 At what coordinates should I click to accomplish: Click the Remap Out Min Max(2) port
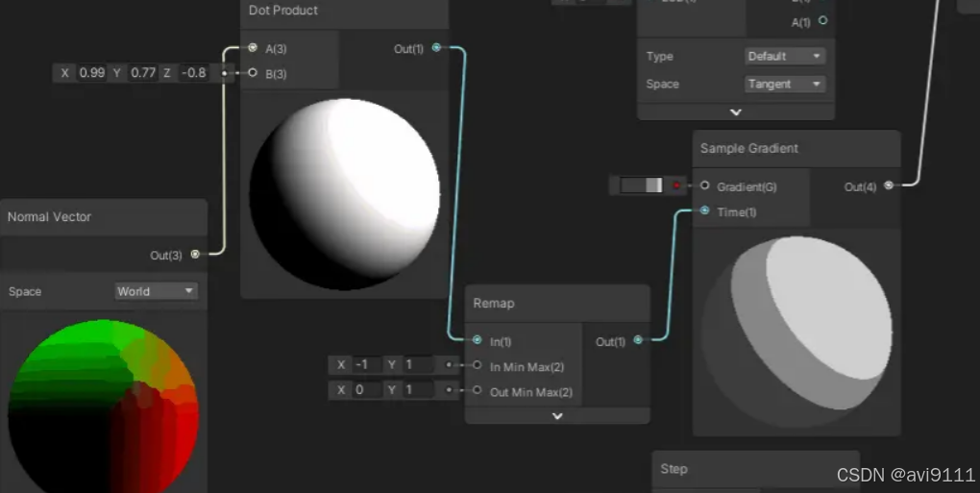[478, 390]
